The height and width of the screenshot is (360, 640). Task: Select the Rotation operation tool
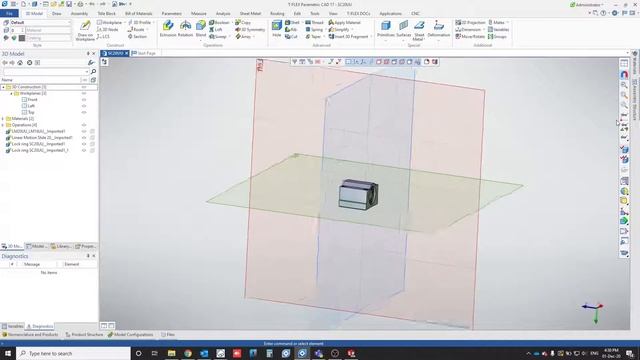[x=185, y=29]
